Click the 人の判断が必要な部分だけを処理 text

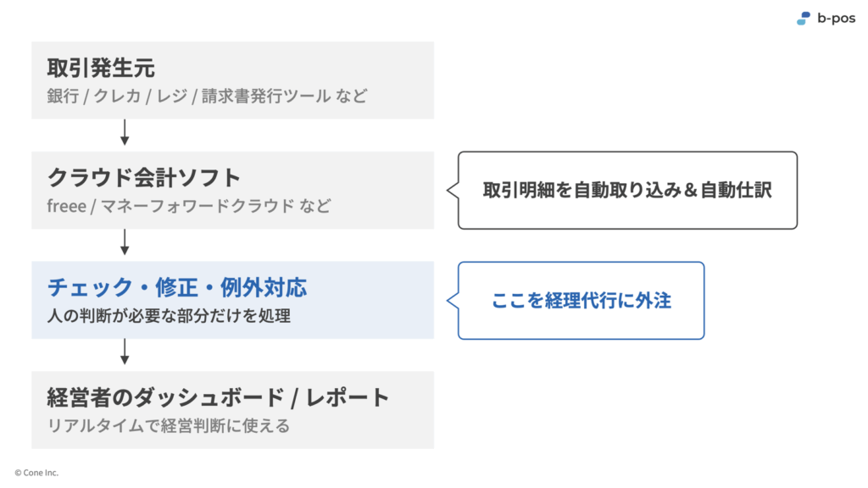(x=169, y=315)
